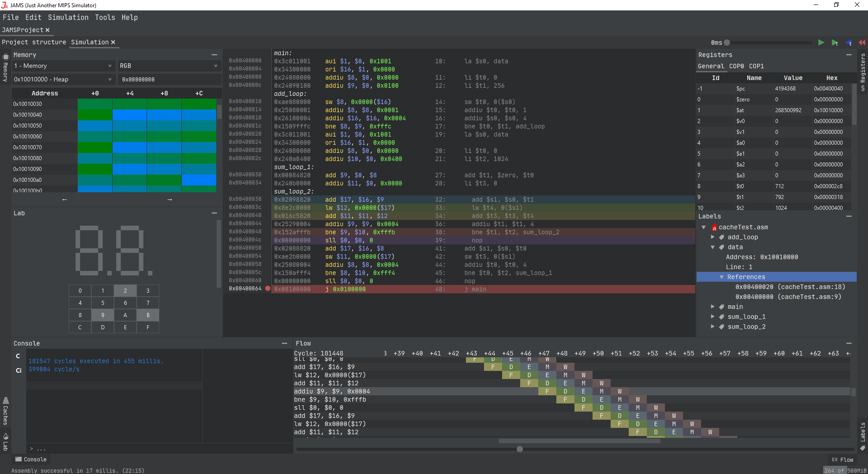The width and height of the screenshot is (868, 474).
Task: Click the console 'Ci' icon
Action: coord(18,370)
